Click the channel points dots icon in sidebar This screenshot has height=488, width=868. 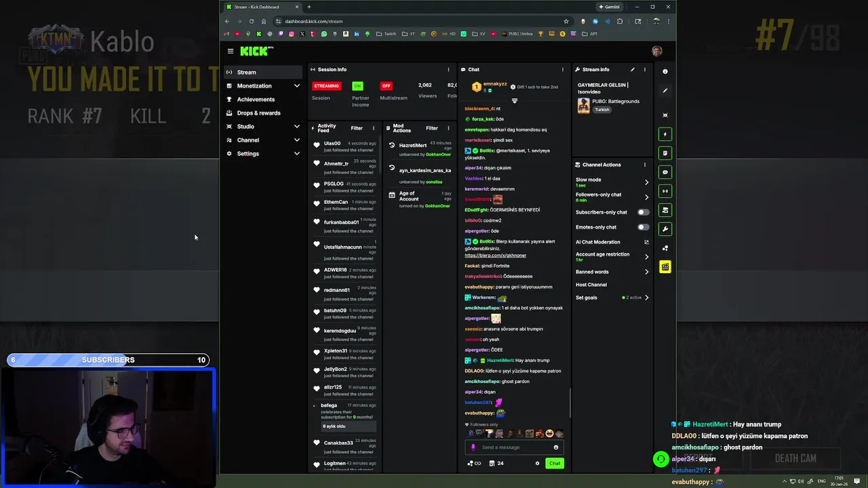click(665, 248)
